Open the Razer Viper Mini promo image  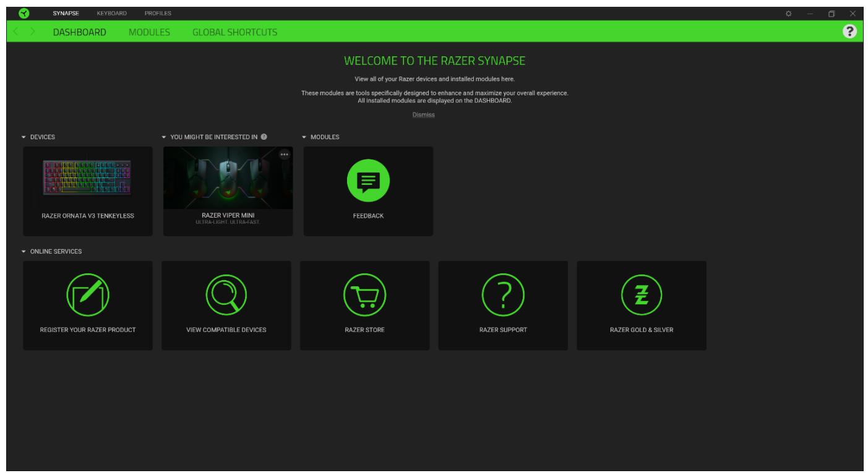coord(228,178)
